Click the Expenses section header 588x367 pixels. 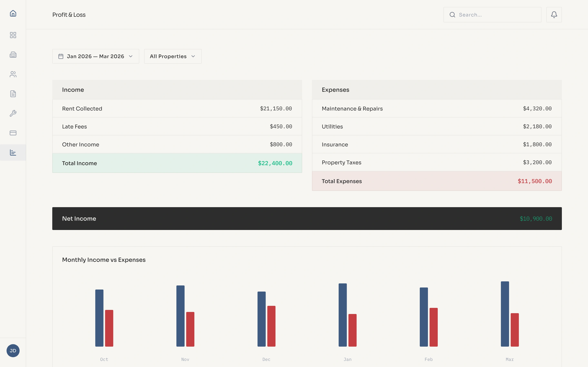click(x=335, y=90)
